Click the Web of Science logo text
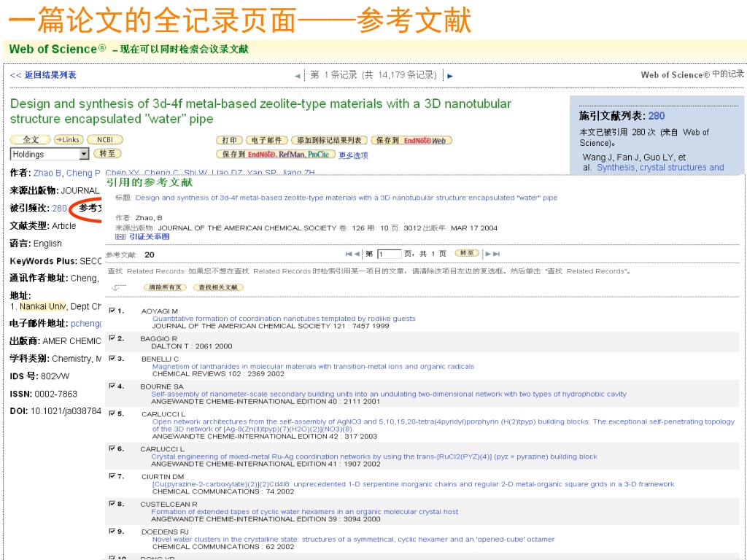This screenshot has height=560, width=747. click(57, 49)
